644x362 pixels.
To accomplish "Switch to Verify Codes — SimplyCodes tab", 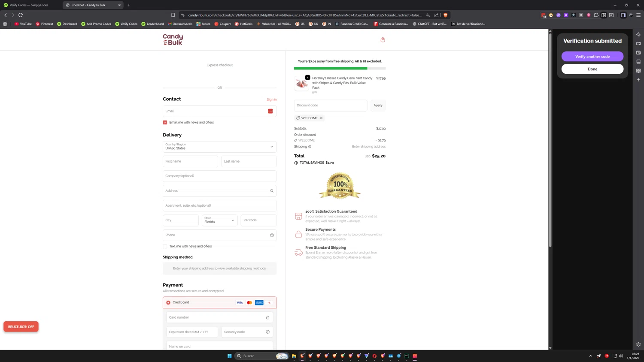I will pyautogui.click(x=29, y=5).
